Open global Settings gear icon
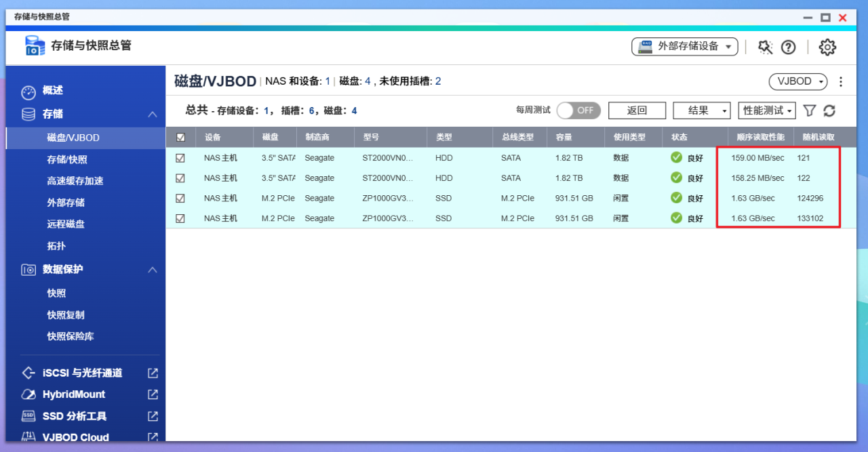The height and width of the screenshot is (452, 868). pyautogui.click(x=827, y=47)
